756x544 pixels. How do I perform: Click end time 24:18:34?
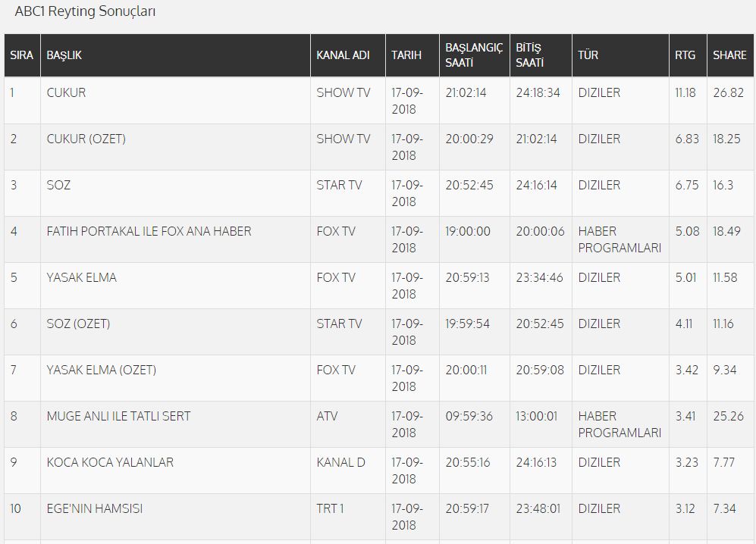[538, 92]
